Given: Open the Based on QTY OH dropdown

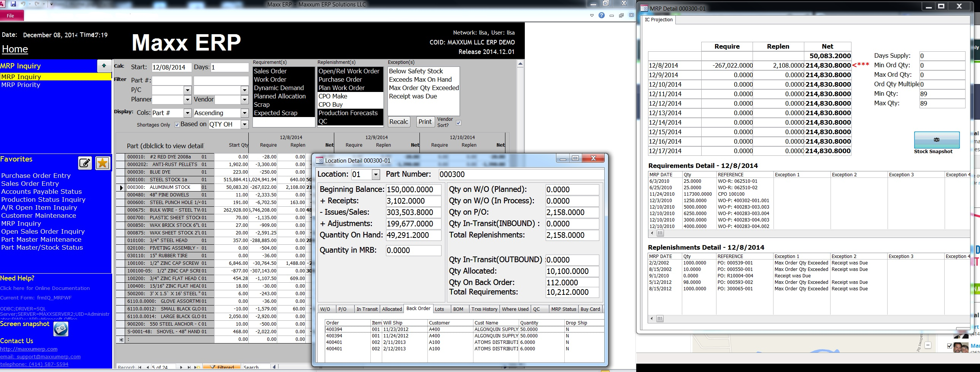Looking at the screenshot, I should 245,124.
